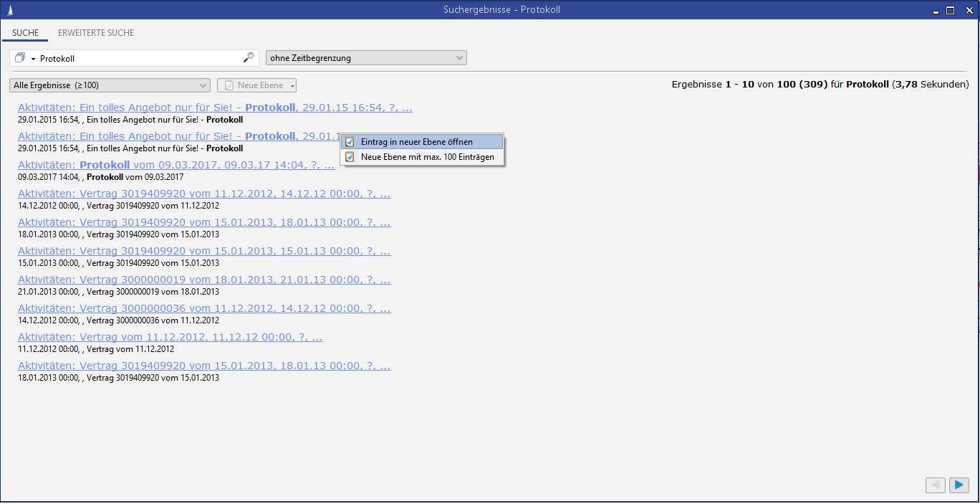
Task: Open first 'Ein tolles Angebot' result at 16:54
Action: (x=215, y=108)
